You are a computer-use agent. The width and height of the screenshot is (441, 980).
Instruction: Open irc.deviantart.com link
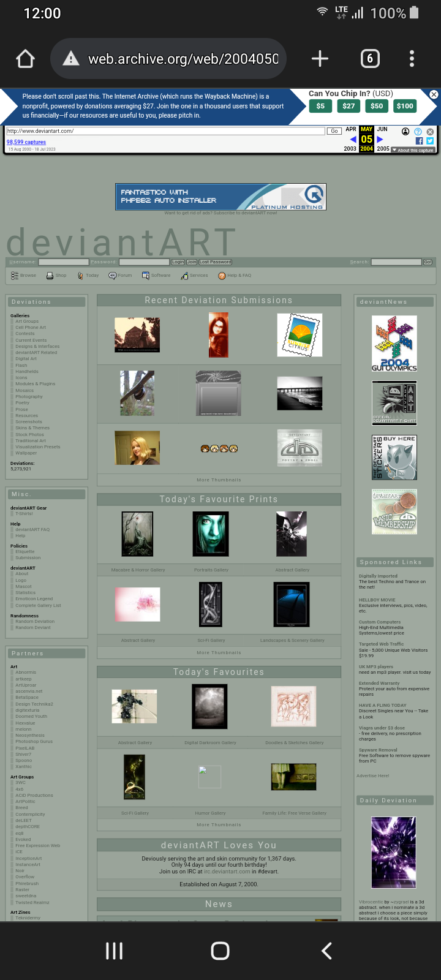pos(227,871)
